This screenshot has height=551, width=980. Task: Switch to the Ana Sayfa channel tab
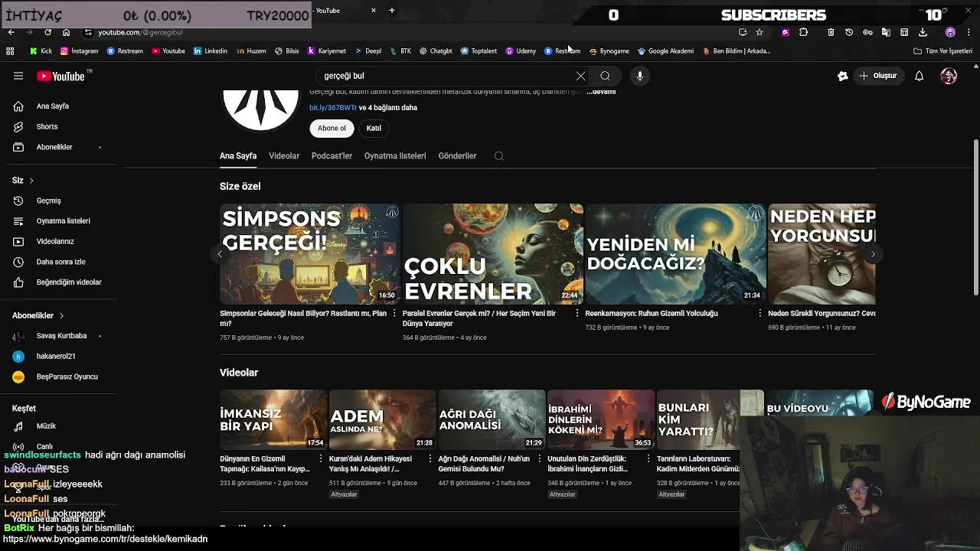[x=238, y=156]
